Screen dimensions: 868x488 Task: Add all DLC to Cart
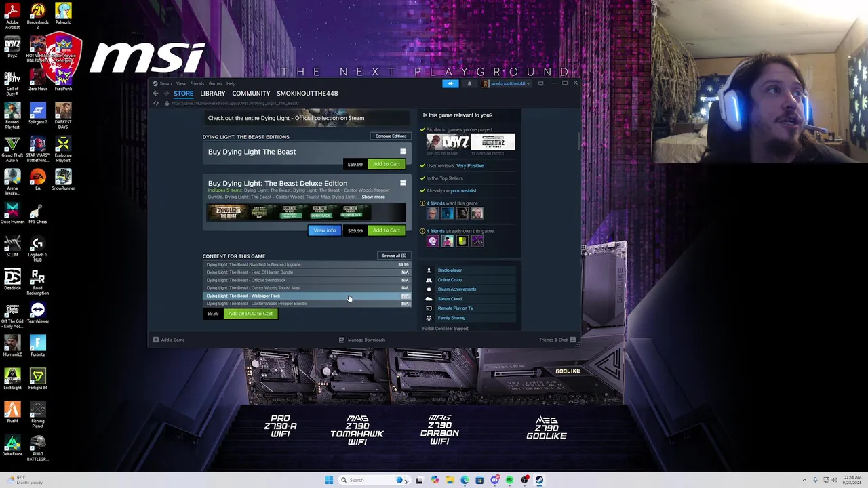[250, 314]
